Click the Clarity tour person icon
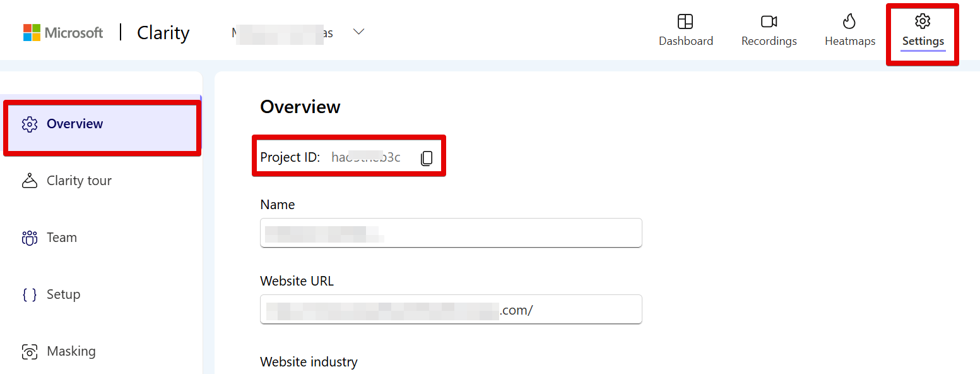Screen dimensions: 980x374 coord(29,180)
